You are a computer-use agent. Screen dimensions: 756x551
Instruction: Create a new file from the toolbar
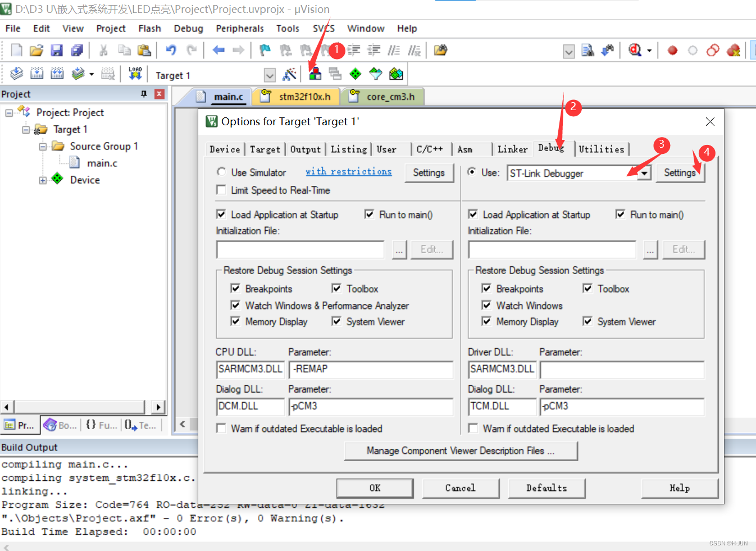click(x=17, y=51)
